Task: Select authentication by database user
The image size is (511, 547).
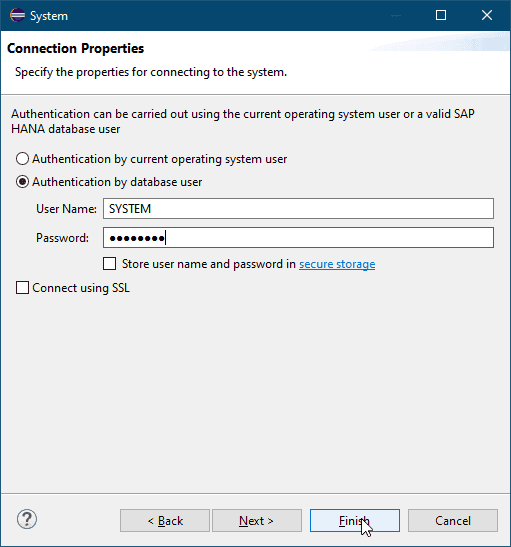Action: (22, 182)
